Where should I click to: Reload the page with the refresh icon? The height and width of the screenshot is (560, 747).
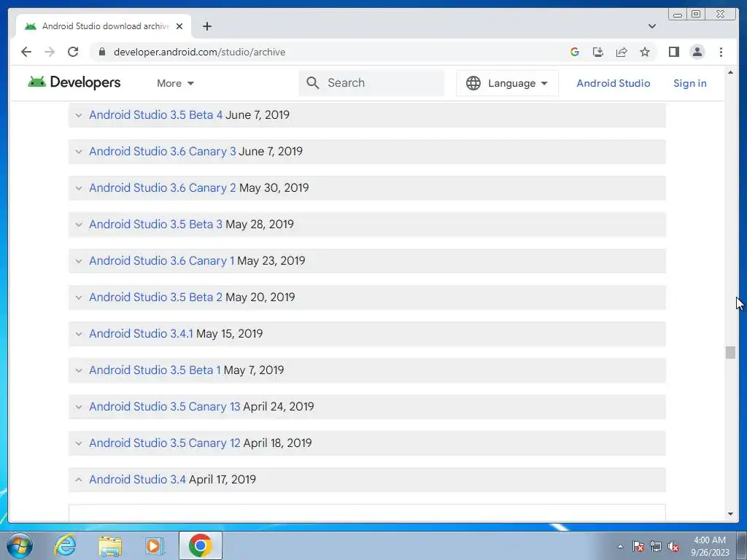tap(73, 52)
